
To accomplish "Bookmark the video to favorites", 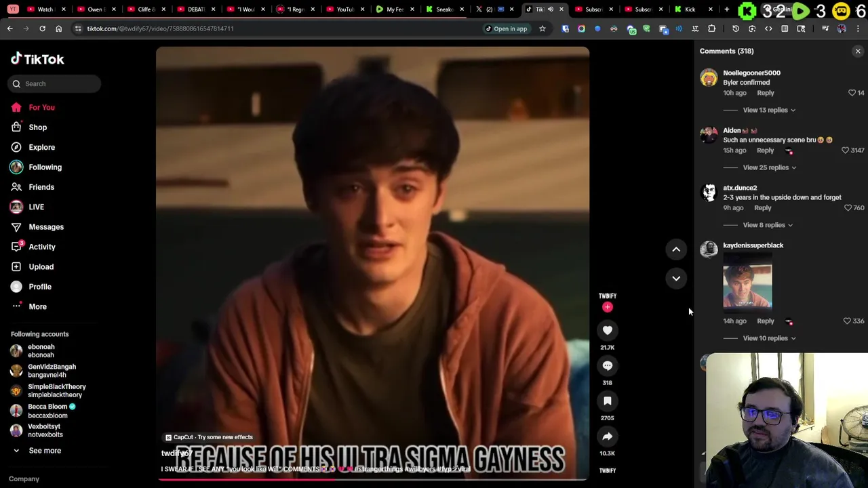I will [x=608, y=401].
